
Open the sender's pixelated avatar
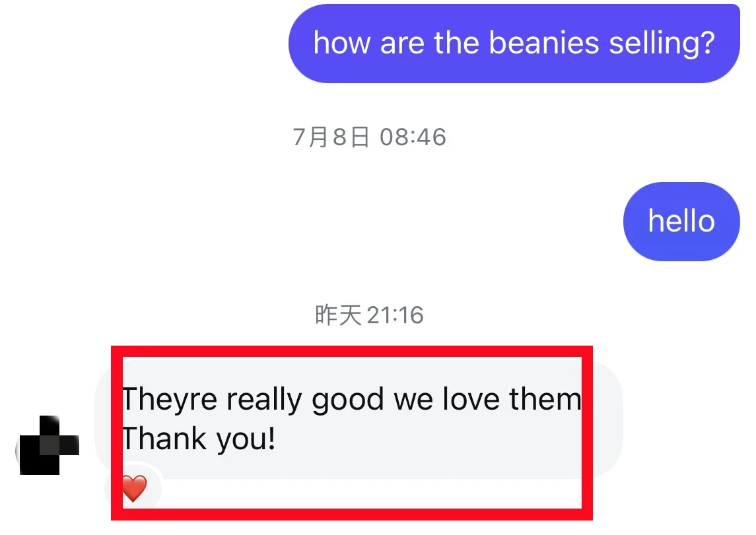coord(49,445)
